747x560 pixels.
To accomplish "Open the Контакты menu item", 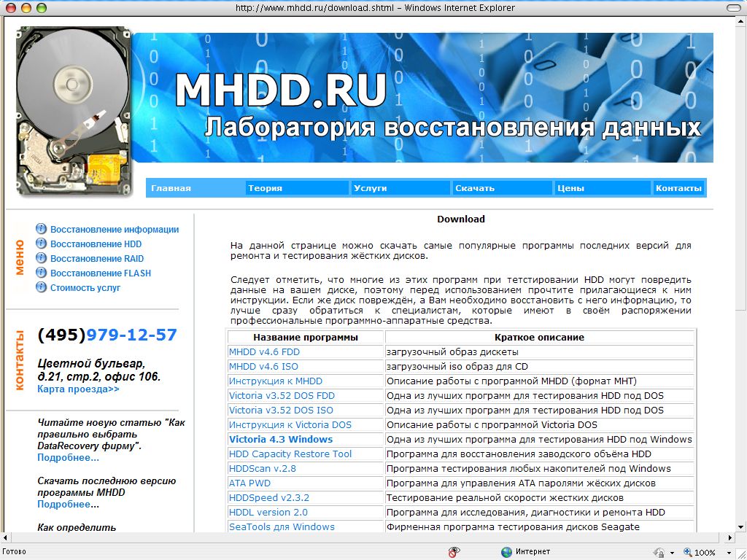I will pos(678,188).
